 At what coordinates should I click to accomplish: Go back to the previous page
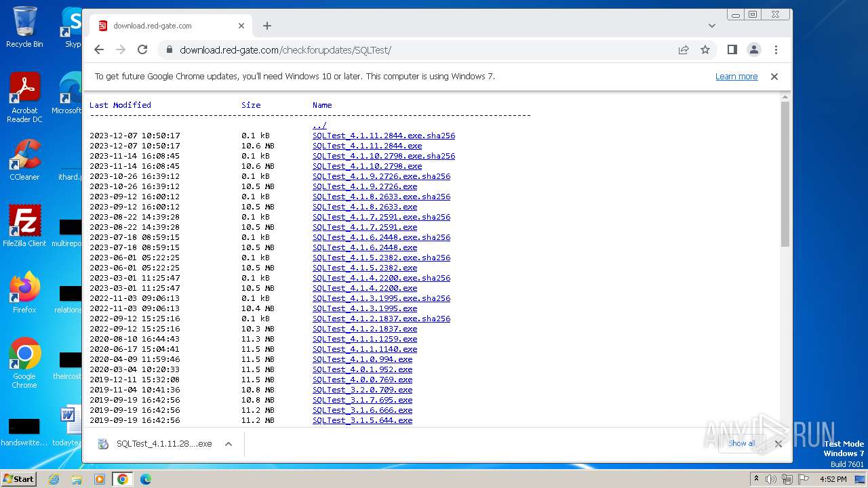[x=99, y=49]
